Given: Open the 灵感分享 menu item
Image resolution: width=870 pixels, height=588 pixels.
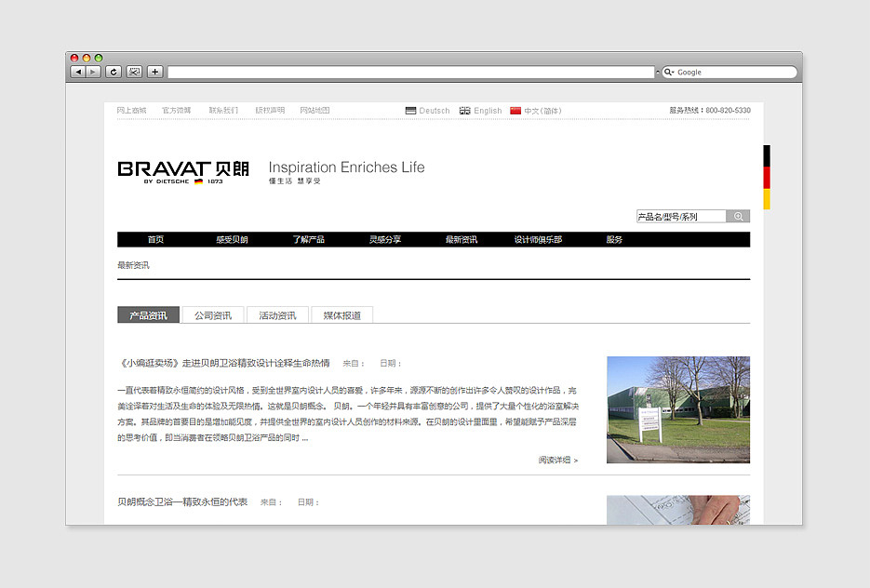Looking at the screenshot, I should click(385, 240).
